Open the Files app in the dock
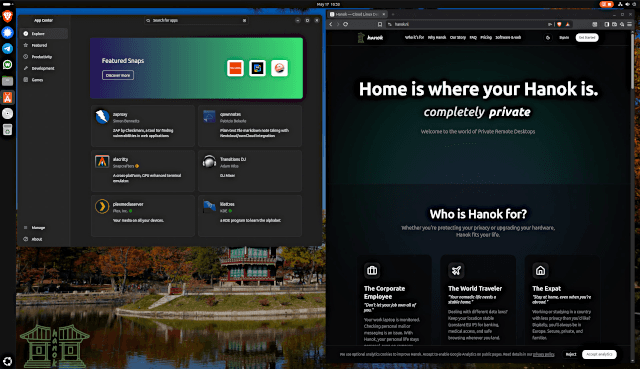This screenshot has height=369, width=640. click(7, 81)
